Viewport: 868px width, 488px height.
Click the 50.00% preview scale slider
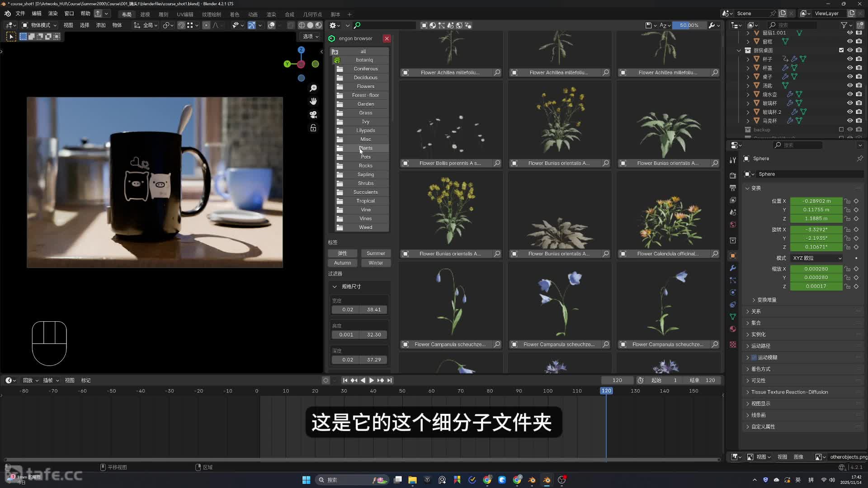tap(689, 25)
